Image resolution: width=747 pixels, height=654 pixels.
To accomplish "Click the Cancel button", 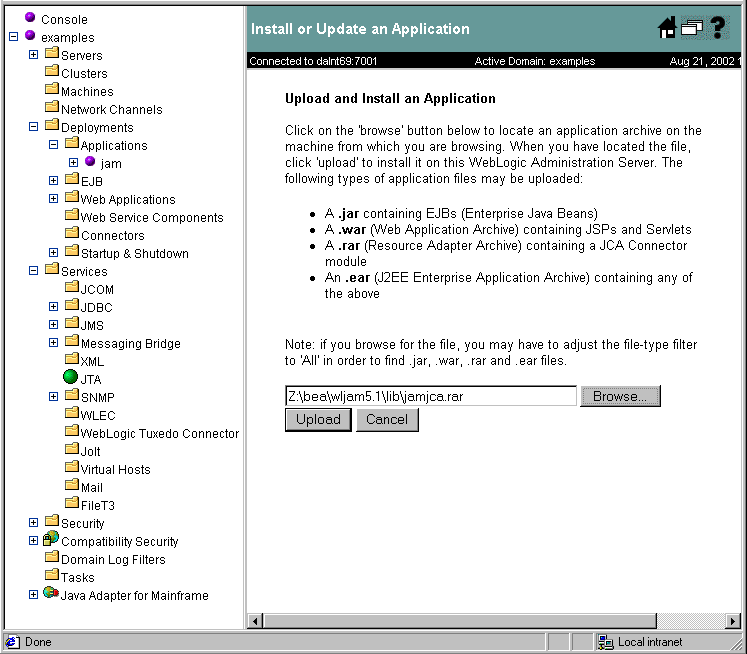I will pos(387,419).
